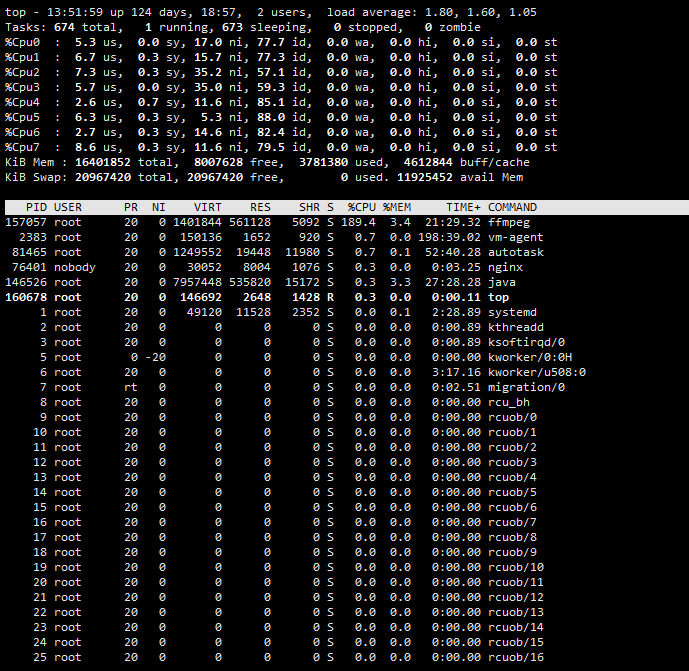Click the 7957448 VIRT value
Screen dimensions: 689x671
[x=197, y=282]
